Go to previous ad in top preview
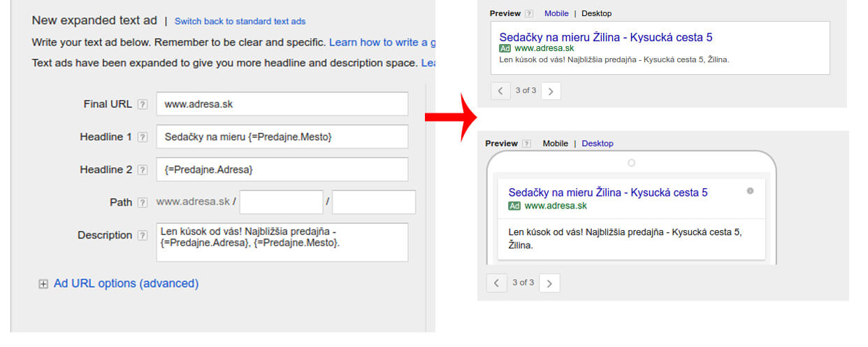The image size is (868, 347). 500,91
